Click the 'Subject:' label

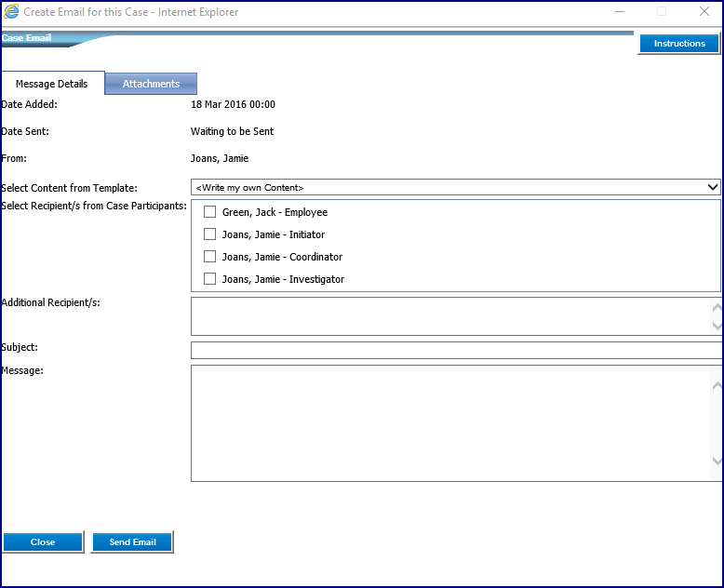20,347
